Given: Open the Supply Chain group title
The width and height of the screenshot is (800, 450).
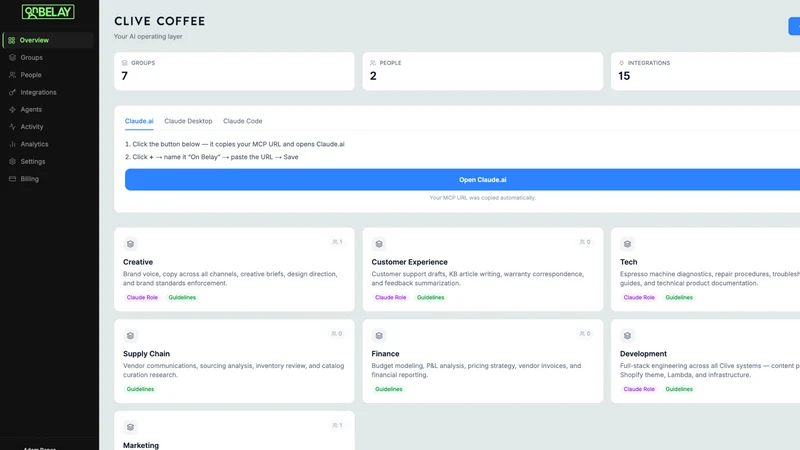Looking at the screenshot, I should (146, 354).
